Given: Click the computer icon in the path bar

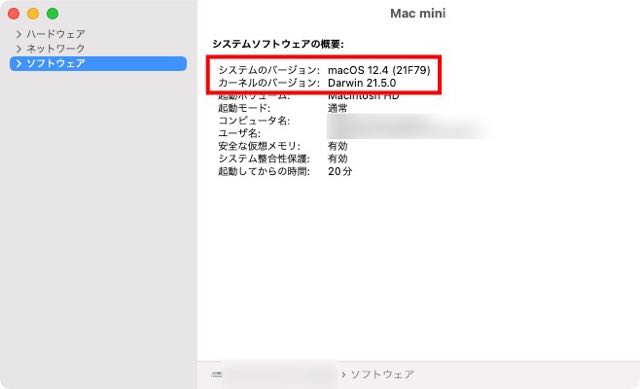Looking at the screenshot, I should [x=217, y=374].
